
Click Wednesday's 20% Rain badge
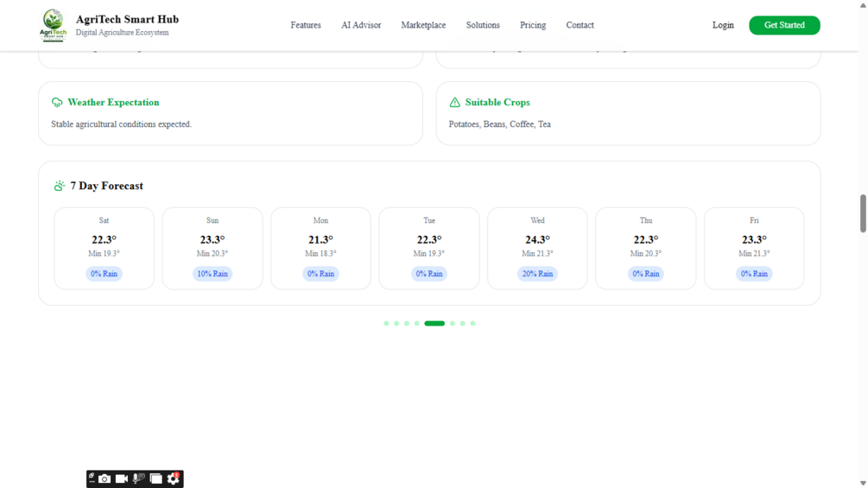click(537, 274)
